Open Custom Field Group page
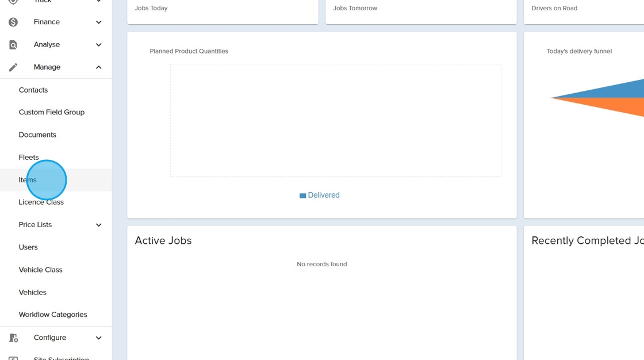 point(51,112)
